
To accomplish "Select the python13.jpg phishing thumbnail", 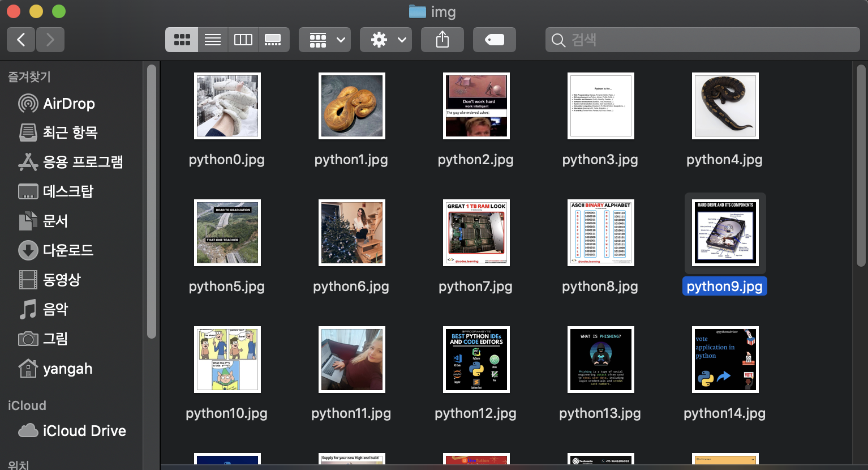I will (x=601, y=360).
